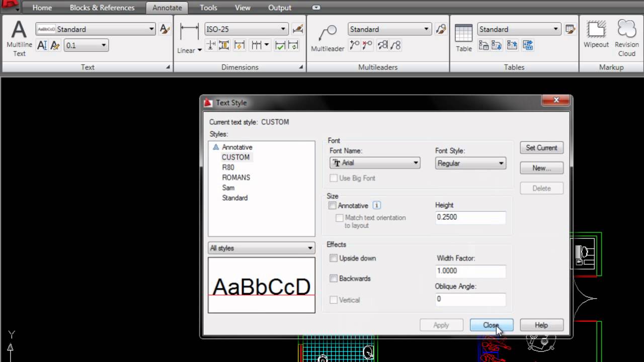Open the Font Name Arial dropdown
Image resolution: width=644 pixels, height=362 pixels.
coord(375,163)
